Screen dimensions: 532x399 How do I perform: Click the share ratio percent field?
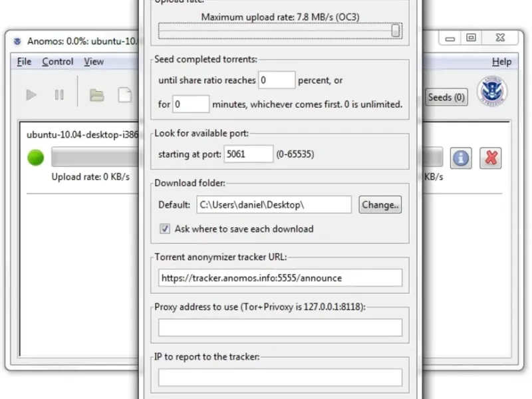(x=277, y=80)
